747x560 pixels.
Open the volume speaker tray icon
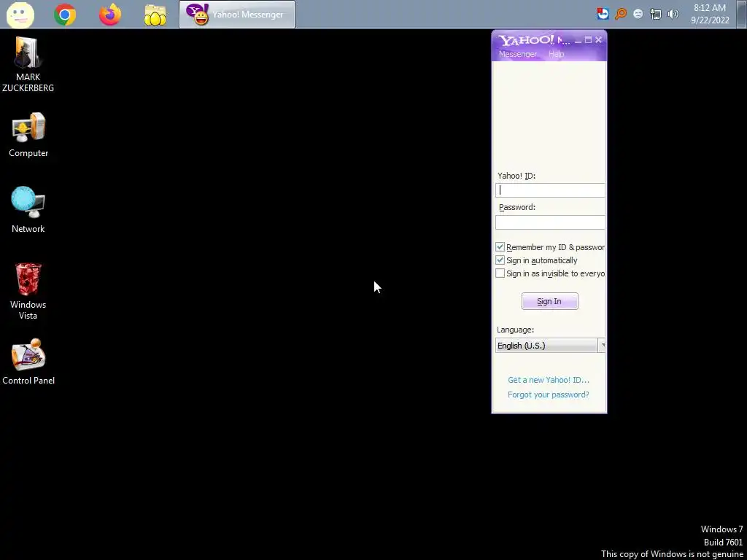coord(673,15)
